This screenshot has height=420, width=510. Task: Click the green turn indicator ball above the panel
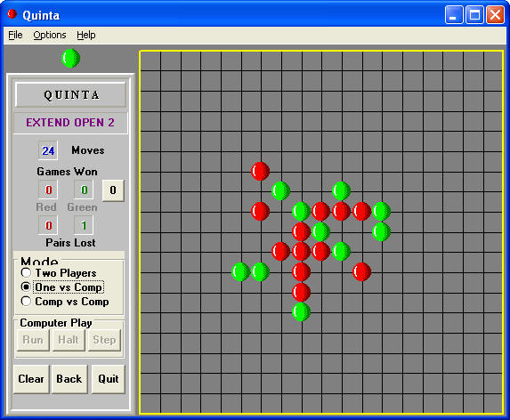coord(70,58)
